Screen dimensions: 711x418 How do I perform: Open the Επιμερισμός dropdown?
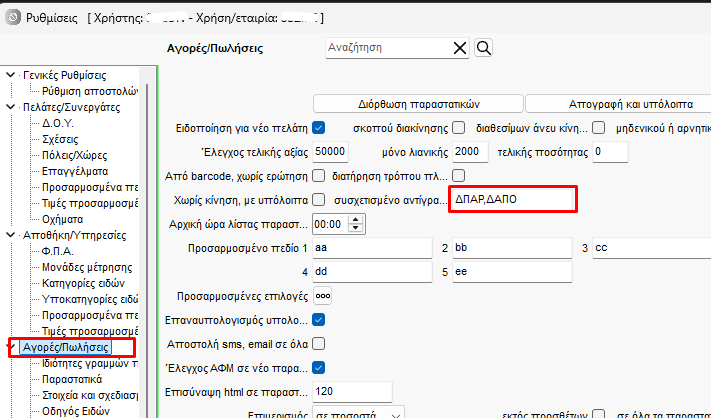coord(396,415)
